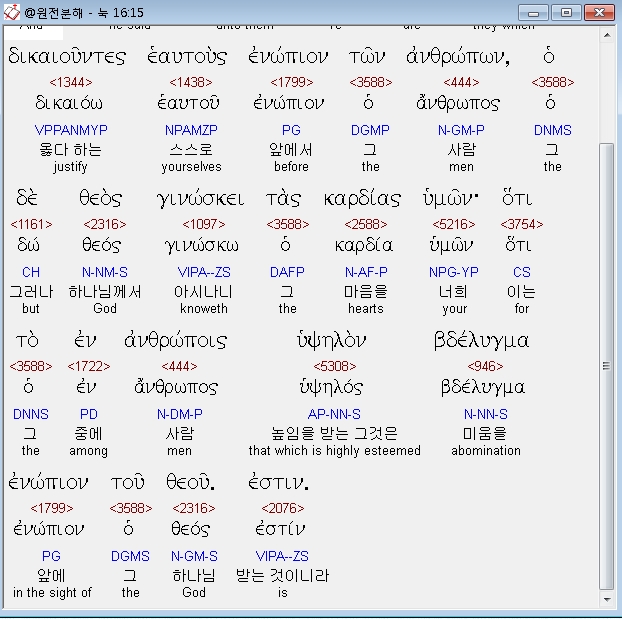Click the parsing code DGMP
The height and width of the screenshot is (619, 622).
click(x=370, y=130)
